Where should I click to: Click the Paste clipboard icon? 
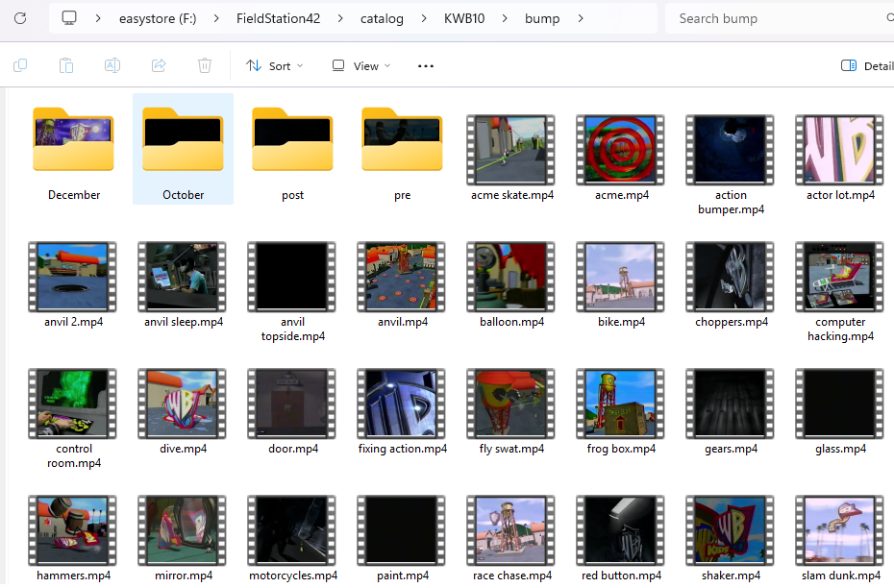tap(66, 65)
